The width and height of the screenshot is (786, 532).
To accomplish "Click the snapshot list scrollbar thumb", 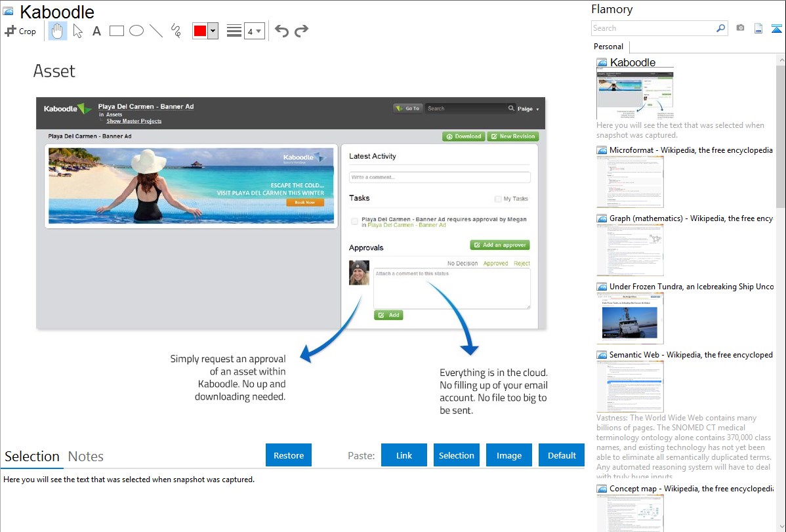I will point(781,135).
